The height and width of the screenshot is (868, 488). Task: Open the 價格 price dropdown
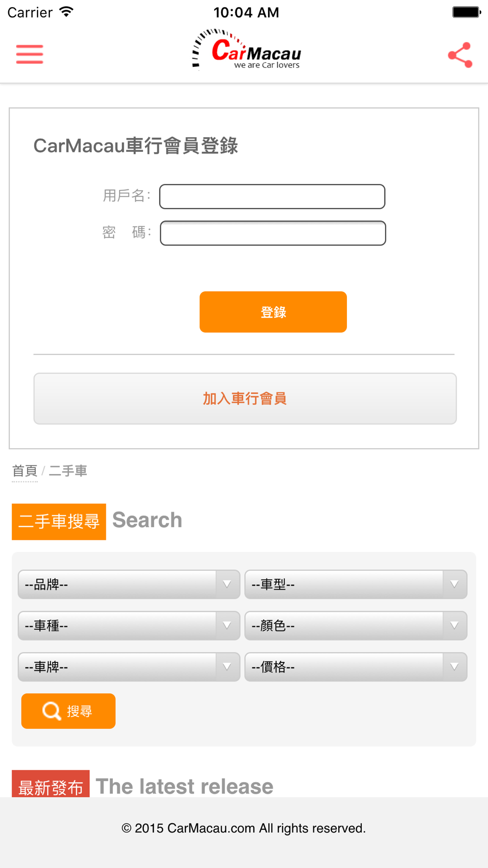point(356,667)
